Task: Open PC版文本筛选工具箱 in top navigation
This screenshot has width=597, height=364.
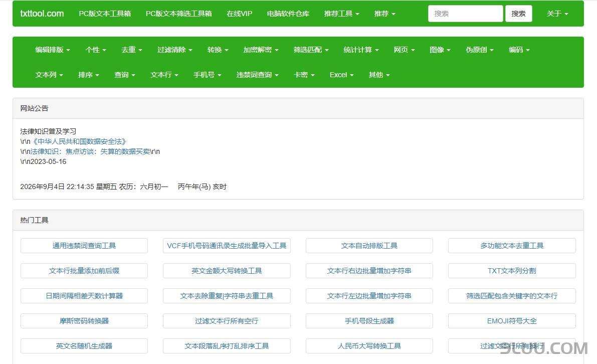Action: [178, 14]
